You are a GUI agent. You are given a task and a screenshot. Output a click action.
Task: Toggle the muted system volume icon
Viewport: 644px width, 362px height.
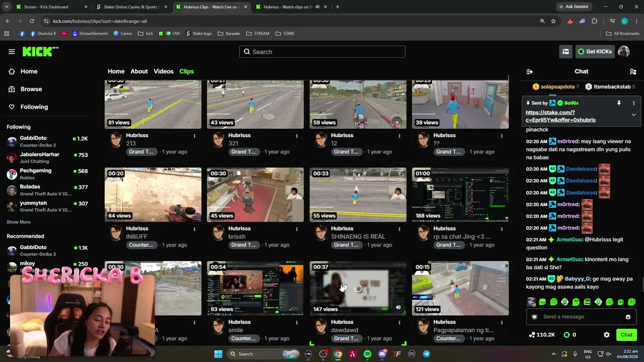pos(608,354)
